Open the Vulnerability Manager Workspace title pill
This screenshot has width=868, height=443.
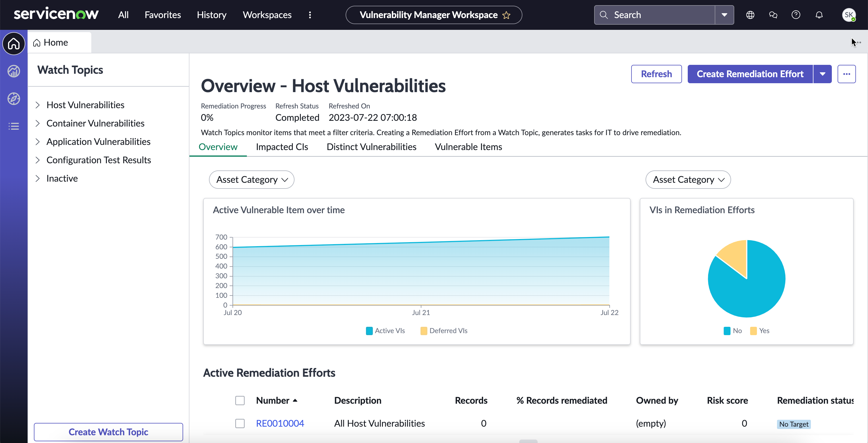434,15
